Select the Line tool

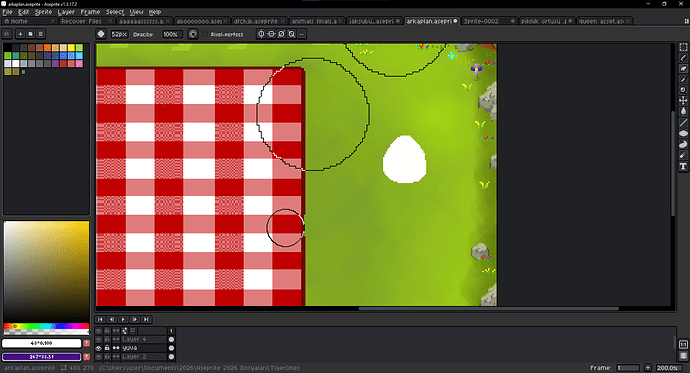pyautogui.click(x=683, y=123)
